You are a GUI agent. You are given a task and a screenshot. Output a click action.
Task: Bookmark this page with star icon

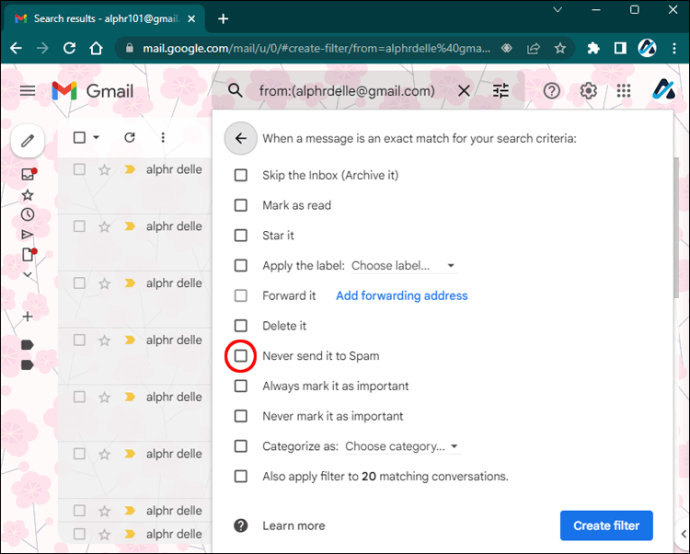pyautogui.click(x=560, y=48)
